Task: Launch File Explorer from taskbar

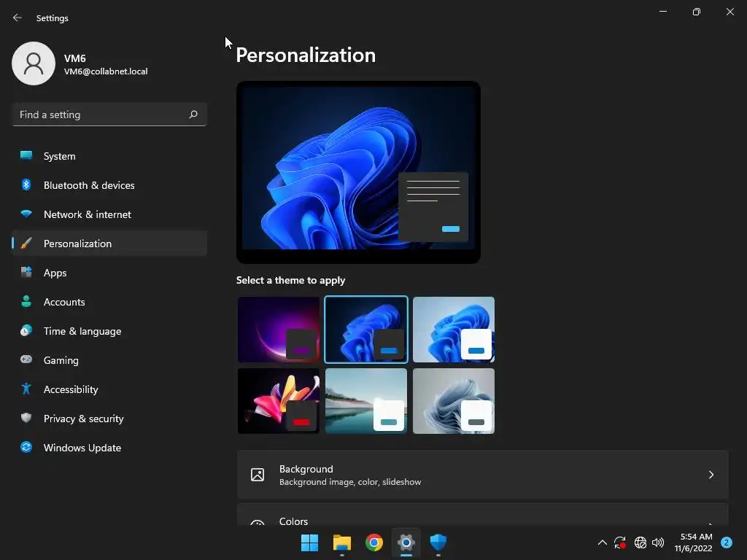Action: point(342,542)
